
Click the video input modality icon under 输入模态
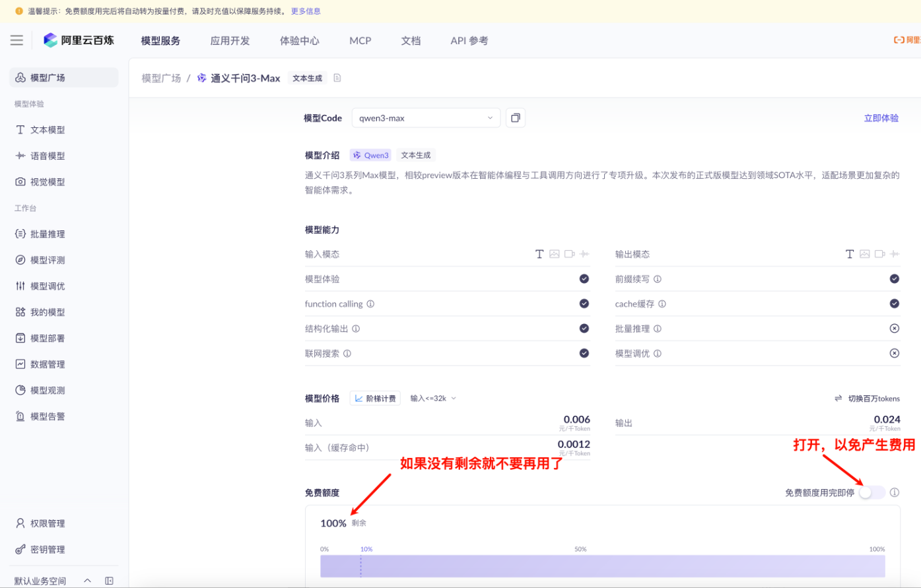(x=570, y=254)
